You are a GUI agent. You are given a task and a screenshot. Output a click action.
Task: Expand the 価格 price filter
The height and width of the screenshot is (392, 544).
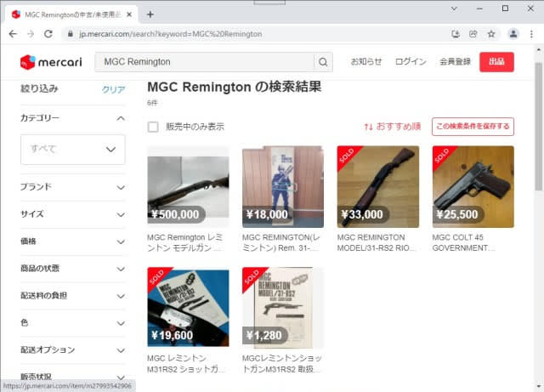point(72,241)
